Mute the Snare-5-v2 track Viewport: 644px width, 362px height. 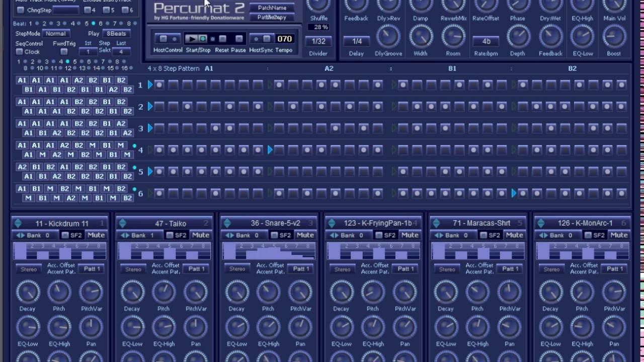pyautogui.click(x=305, y=235)
